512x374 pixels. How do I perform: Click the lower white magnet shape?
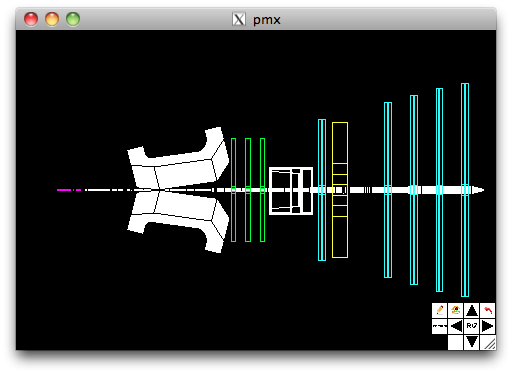click(178, 222)
